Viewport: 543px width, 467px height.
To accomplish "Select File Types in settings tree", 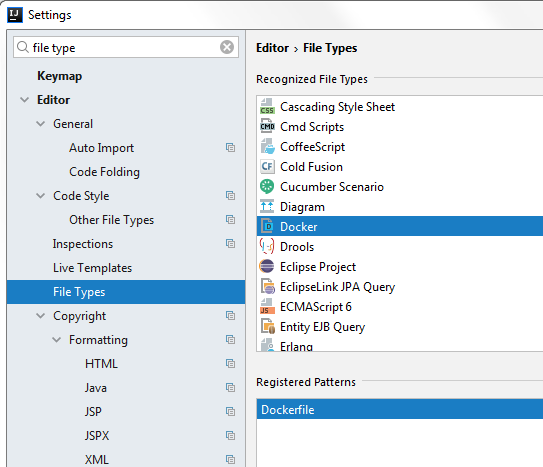I will pyautogui.click(x=126, y=292).
